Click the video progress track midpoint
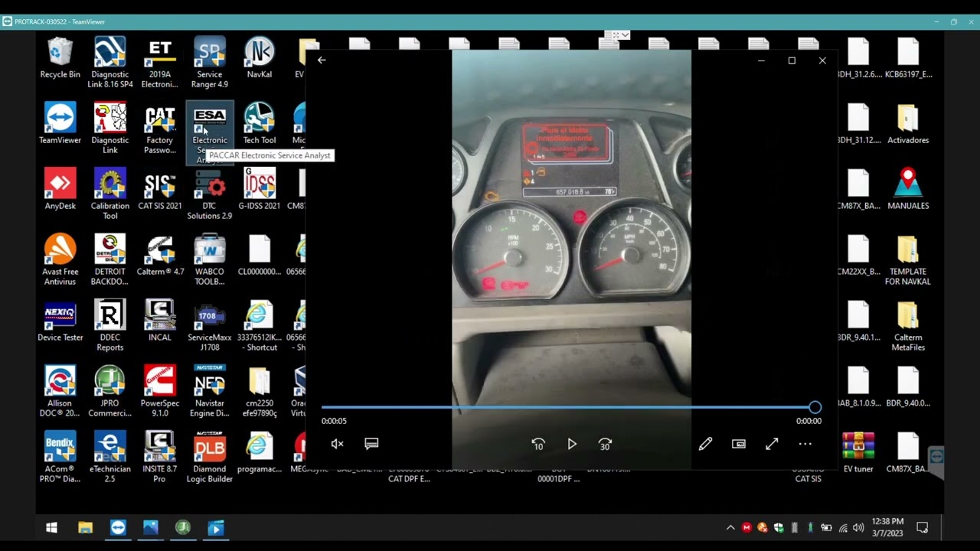Image resolution: width=980 pixels, height=551 pixels. (x=568, y=407)
